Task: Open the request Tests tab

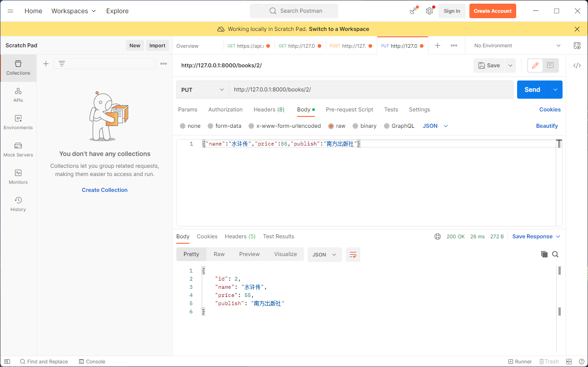Action: coord(391,110)
